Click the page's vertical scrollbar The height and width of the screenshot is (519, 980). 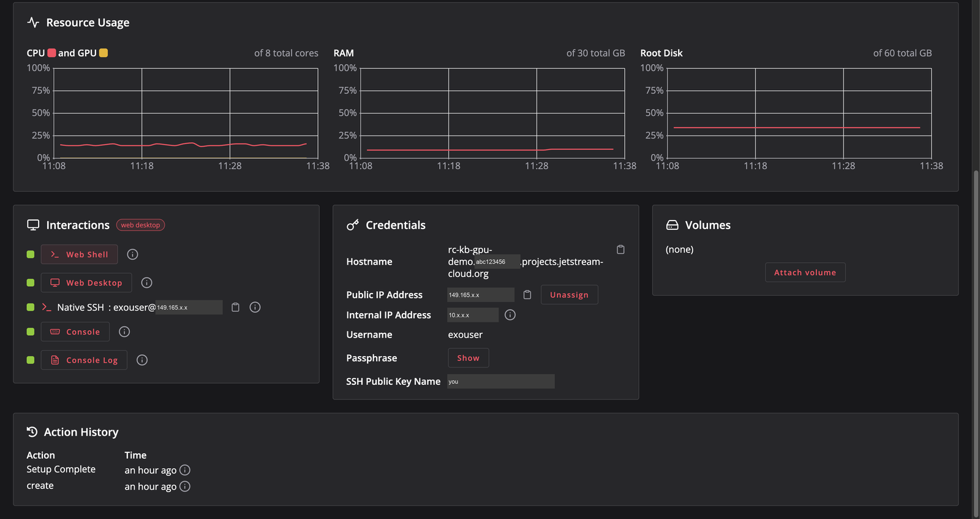tap(976, 343)
